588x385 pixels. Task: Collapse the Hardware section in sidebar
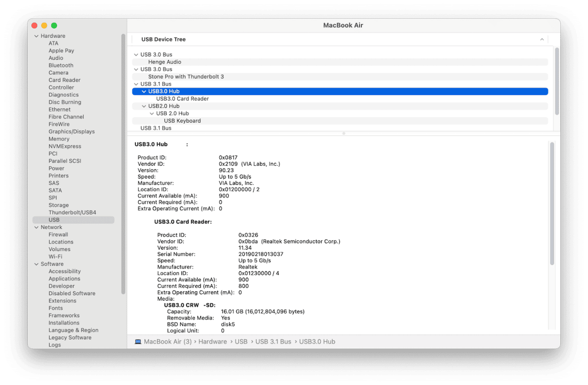[36, 36]
